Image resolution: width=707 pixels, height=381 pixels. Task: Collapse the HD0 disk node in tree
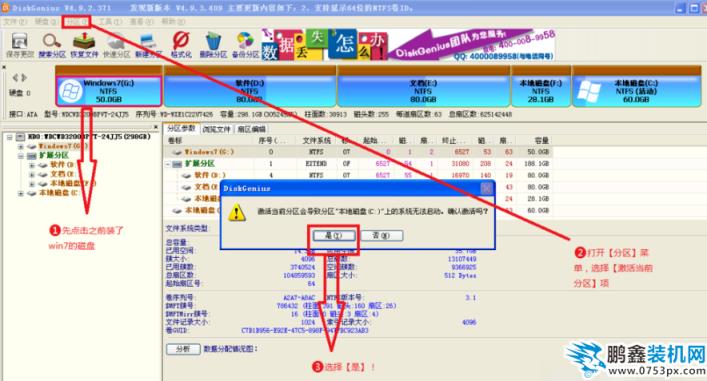coord(9,137)
